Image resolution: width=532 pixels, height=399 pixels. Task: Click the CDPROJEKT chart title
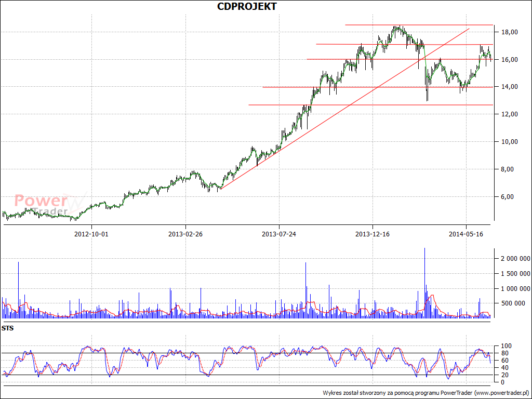pos(247,6)
